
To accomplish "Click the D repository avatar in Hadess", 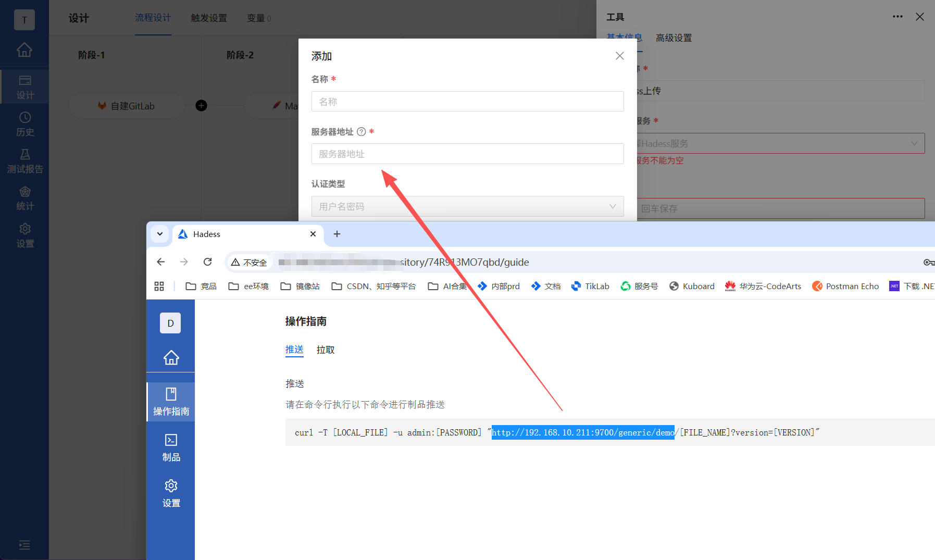I will click(170, 323).
